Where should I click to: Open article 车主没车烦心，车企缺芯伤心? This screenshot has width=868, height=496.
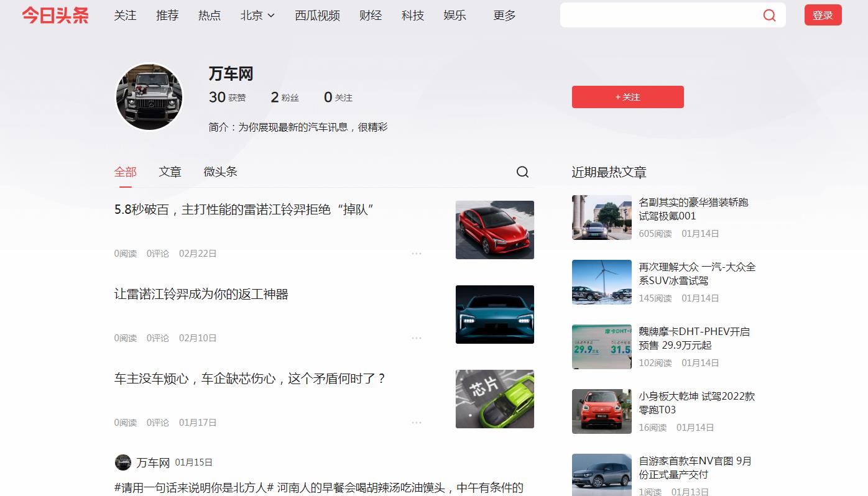pyautogui.click(x=251, y=379)
